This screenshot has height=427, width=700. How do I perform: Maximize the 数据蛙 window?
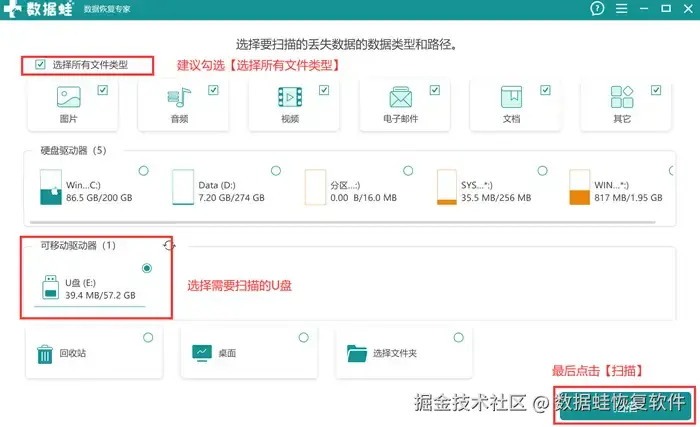pos(666,8)
